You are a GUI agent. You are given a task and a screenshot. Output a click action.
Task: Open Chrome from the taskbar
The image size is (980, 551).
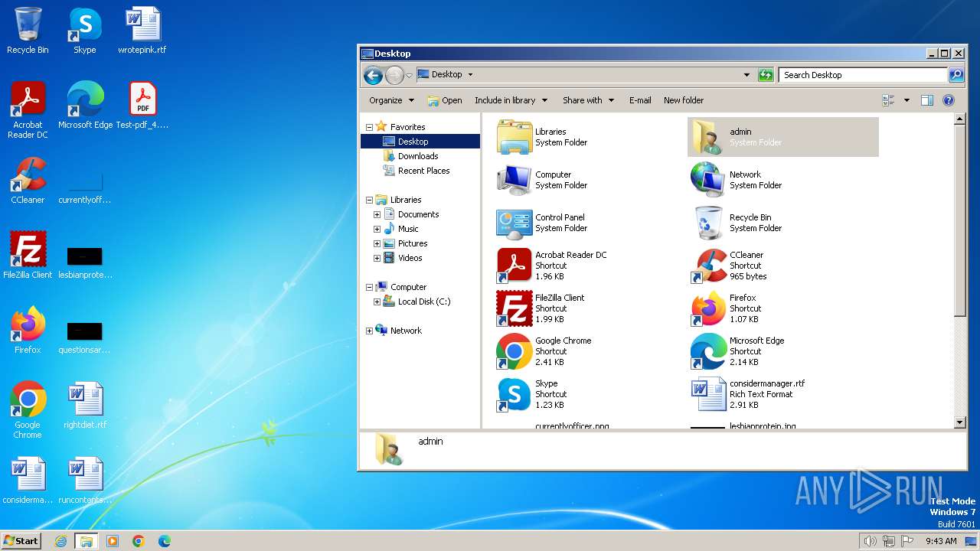coord(139,541)
